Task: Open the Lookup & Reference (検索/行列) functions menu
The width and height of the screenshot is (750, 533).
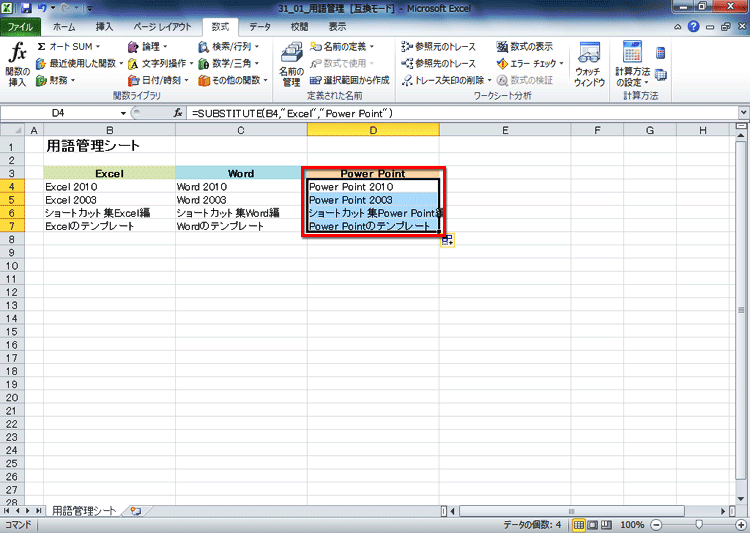Action: pyautogui.click(x=229, y=47)
